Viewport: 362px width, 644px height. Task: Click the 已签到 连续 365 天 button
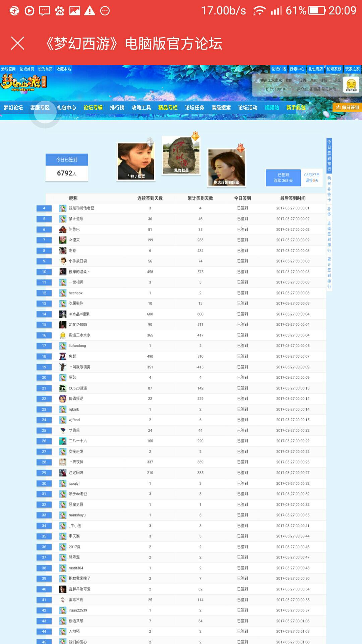pyautogui.click(x=283, y=178)
